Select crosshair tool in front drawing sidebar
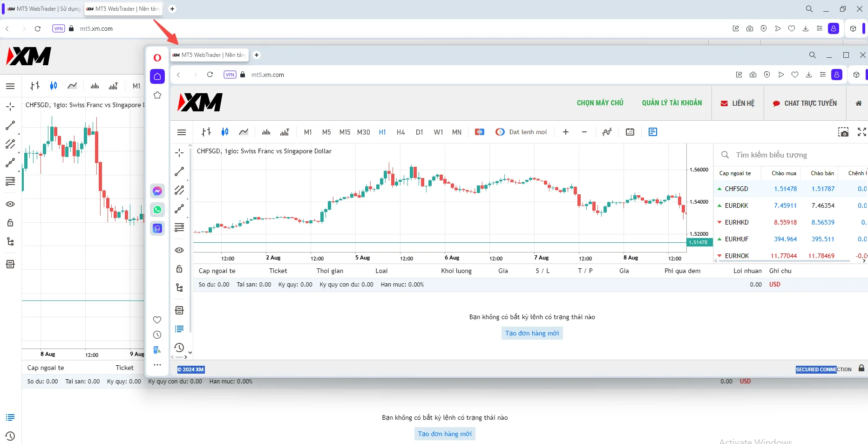This screenshot has width=868, height=444. [179, 153]
